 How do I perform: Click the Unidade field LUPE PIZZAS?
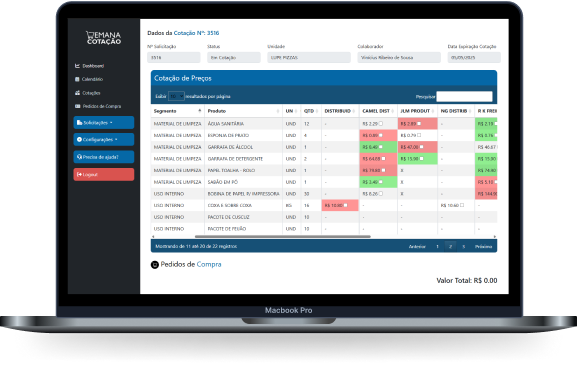[309, 57]
